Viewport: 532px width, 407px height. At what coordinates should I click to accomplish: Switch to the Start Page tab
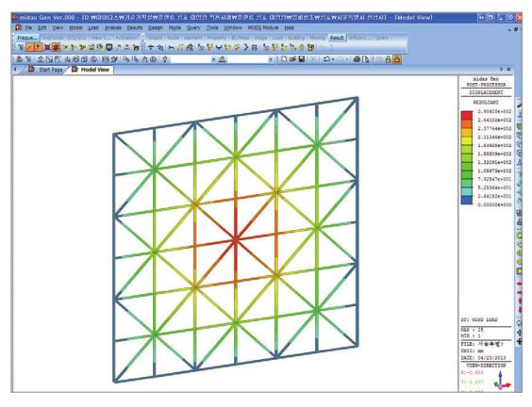tap(51, 70)
